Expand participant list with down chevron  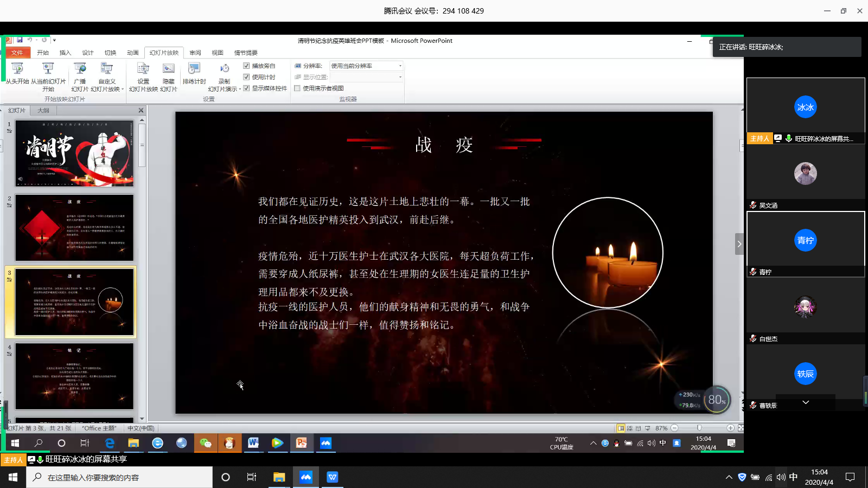point(806,402)
